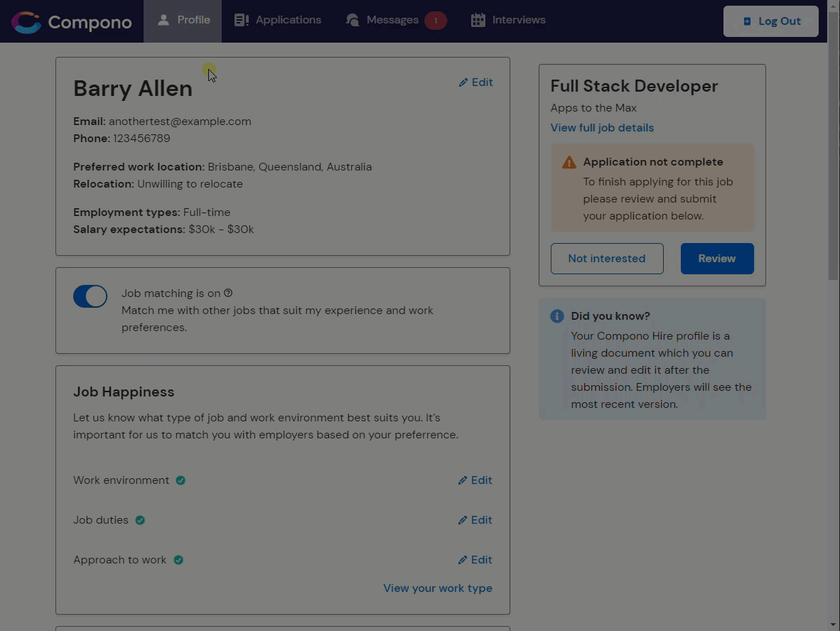Open the Messages tab

click(x=397, y=20)
